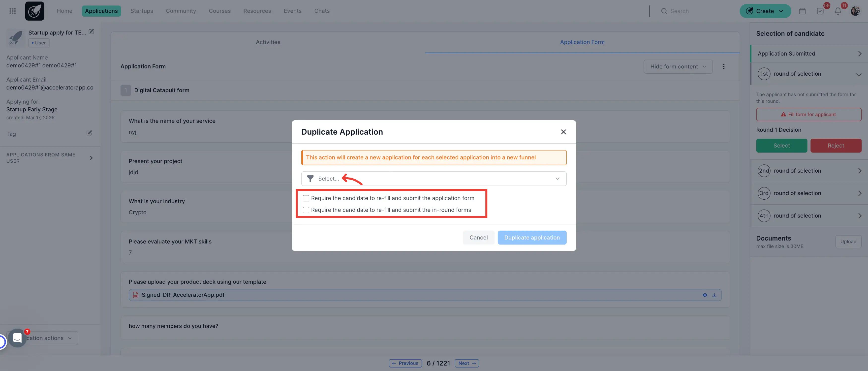Screen dimensions: 868x371
Task: Open the notifications bell icon
Action: click(838, 11)
